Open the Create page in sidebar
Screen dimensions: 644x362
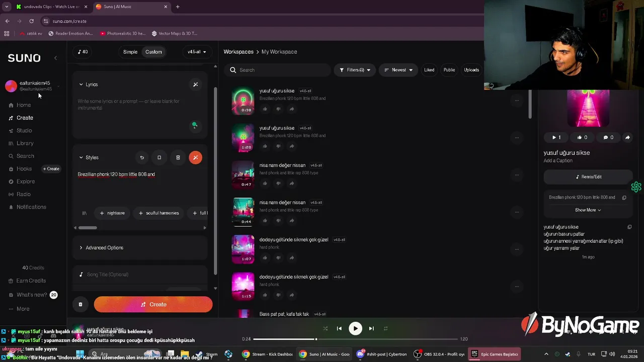coord(21,118)
